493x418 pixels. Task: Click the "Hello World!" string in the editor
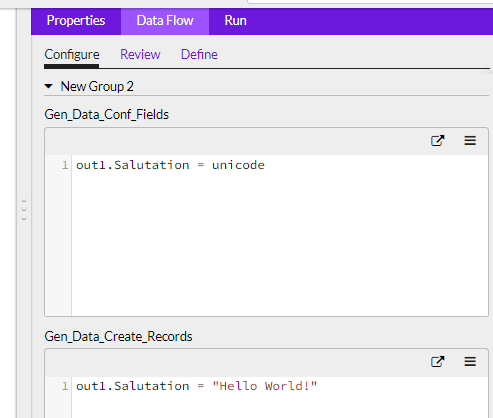tap(265, 386)
